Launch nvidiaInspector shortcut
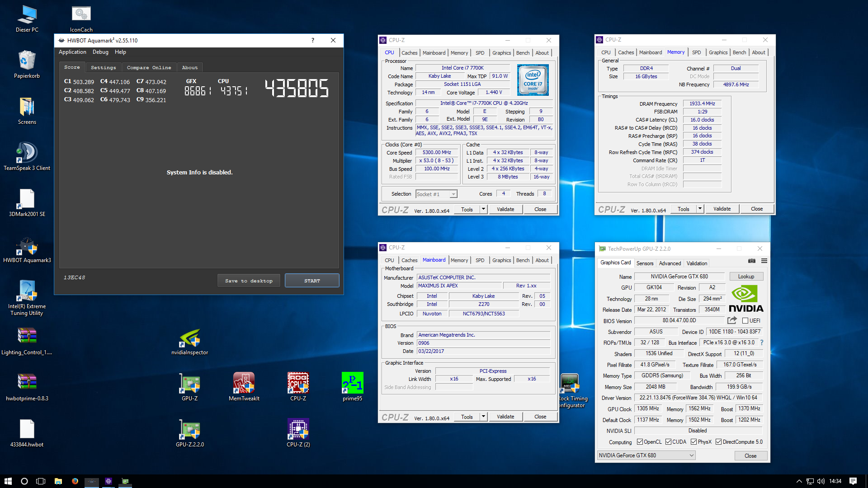 click(x=190, y=341)
